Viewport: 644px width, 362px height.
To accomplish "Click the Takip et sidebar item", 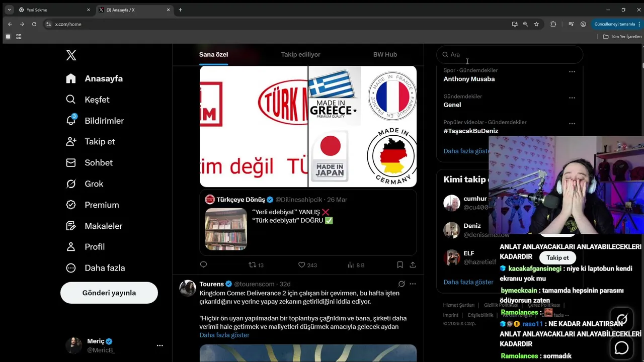I will click(x=91, y=142).
